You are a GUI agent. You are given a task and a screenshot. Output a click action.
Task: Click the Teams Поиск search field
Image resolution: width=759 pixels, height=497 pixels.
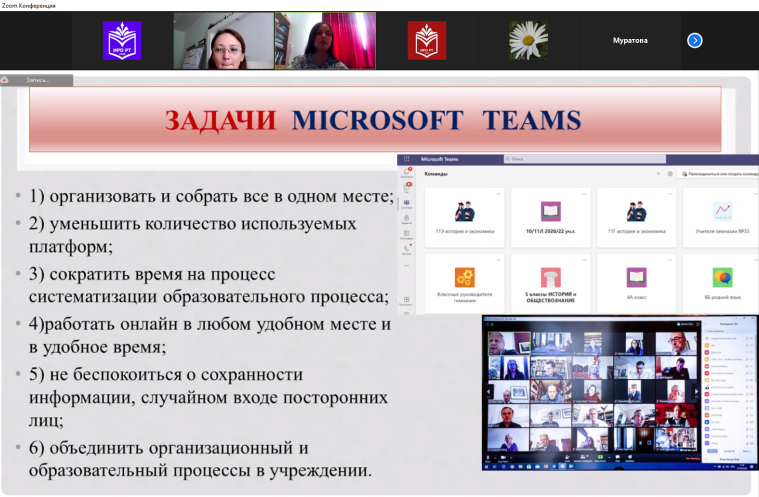pyautogui.click(x=584, y=159)
